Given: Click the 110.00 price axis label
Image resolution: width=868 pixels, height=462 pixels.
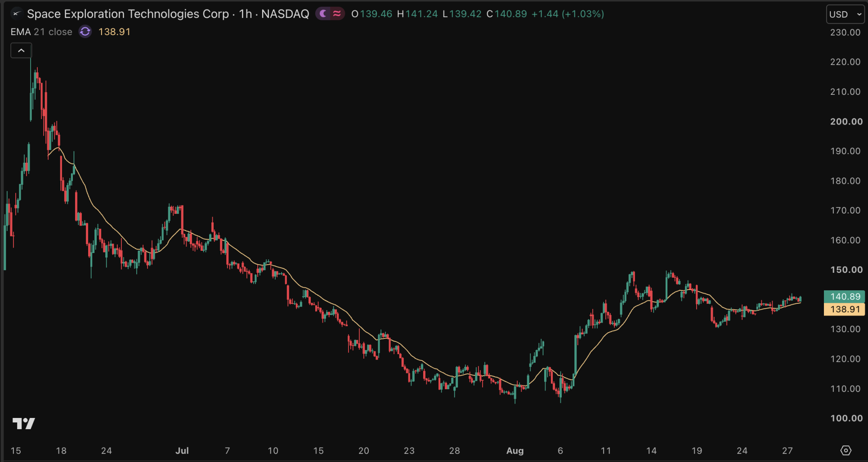Looking at the screenshot, I should [845, 389].
